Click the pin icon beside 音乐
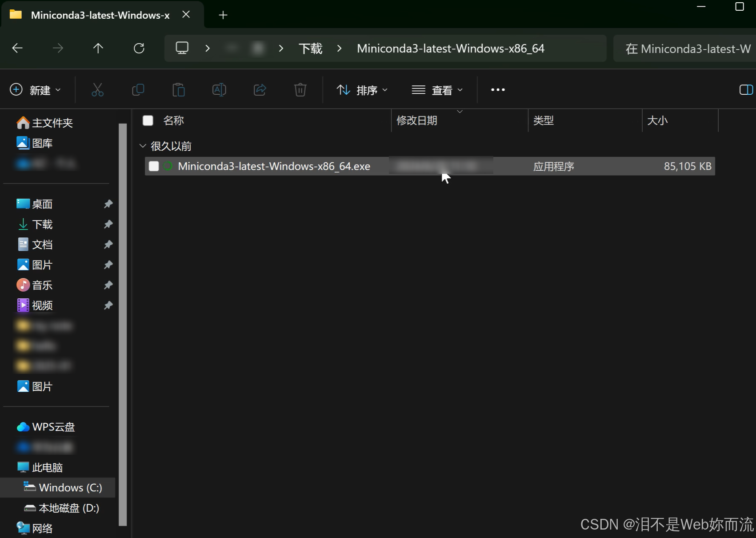Screen dimensions: 756x538 (x=108, y=285)
